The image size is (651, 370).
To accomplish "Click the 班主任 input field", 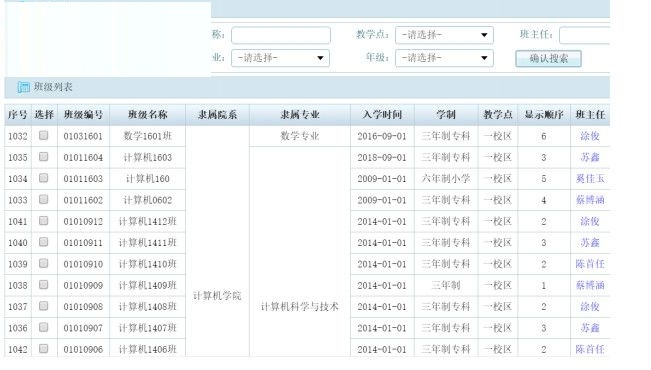I will pyautogui.click(x=585, y=35).
